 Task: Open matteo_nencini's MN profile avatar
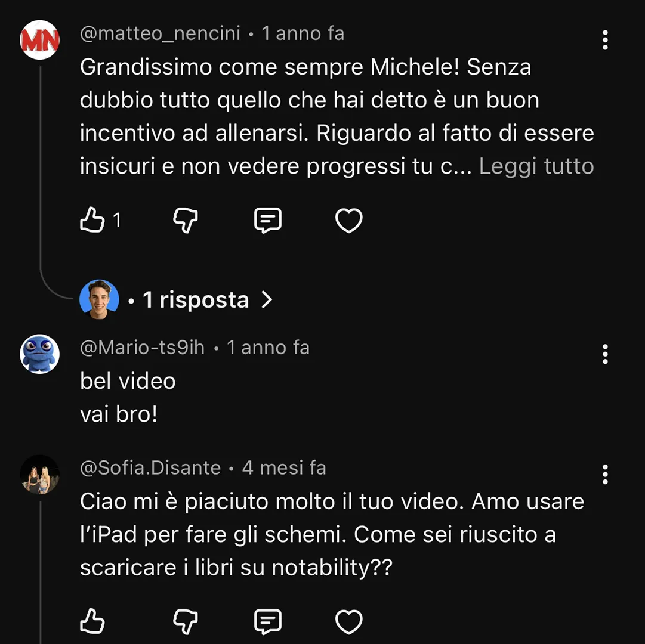pos(40,40)
